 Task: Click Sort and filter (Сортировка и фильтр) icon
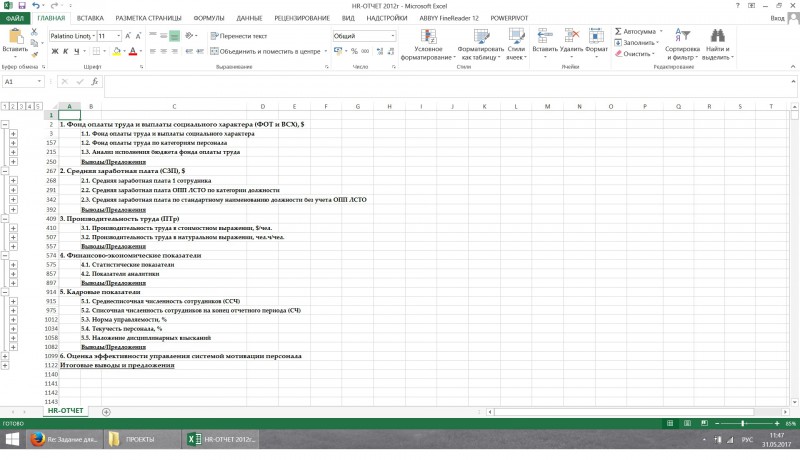pos(682,36)
